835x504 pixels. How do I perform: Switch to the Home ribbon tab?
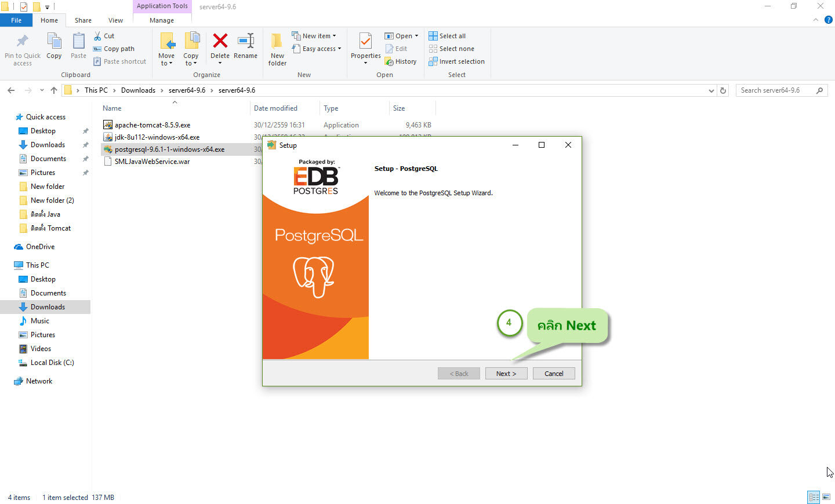pyautogui.click(x=49, y=20)
